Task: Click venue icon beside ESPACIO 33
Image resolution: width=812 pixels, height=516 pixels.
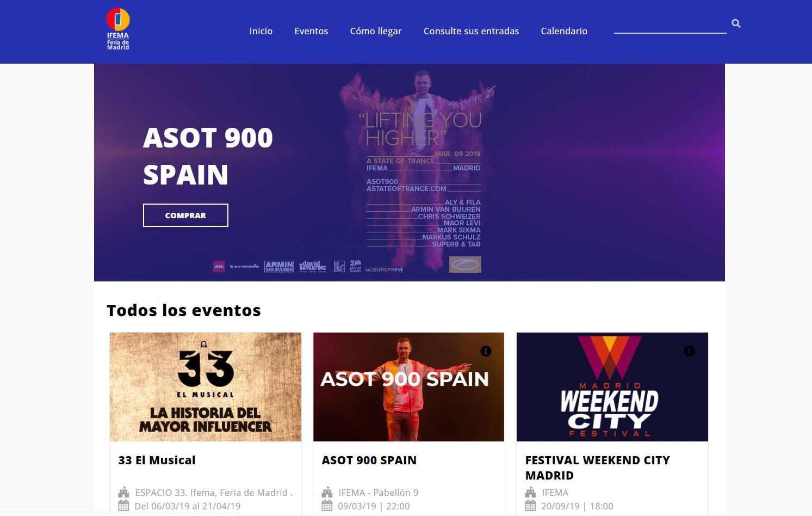Action: pyautogui.click(x=123, y=492)
